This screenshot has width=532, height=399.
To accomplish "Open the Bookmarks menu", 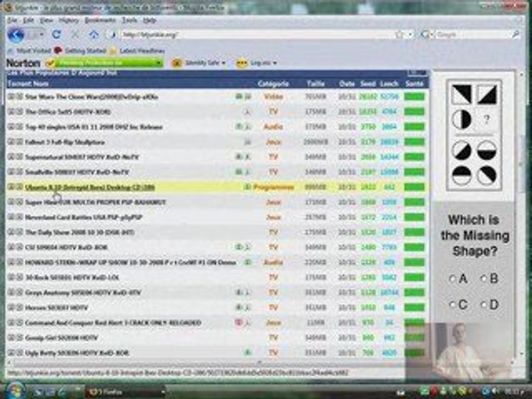I will click(100, 21).
